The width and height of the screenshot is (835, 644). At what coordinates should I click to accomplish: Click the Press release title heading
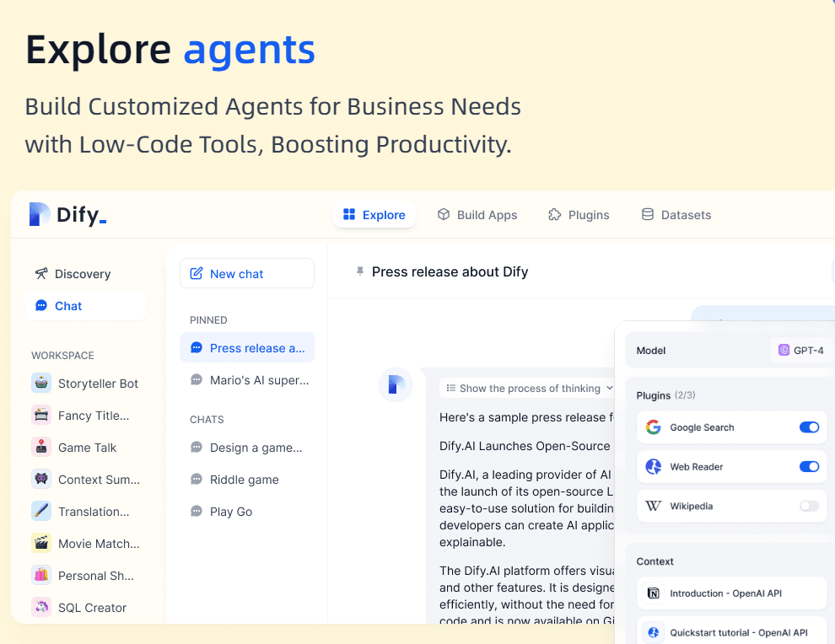[x=450, y=272]
